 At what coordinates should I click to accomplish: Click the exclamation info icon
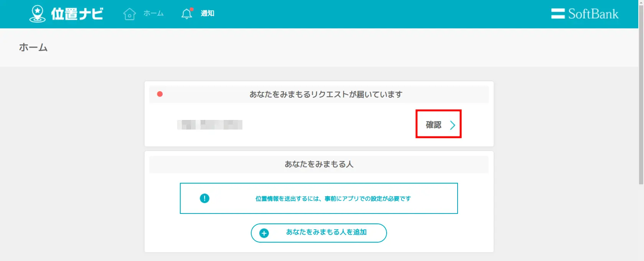click(x=204, y=199)
